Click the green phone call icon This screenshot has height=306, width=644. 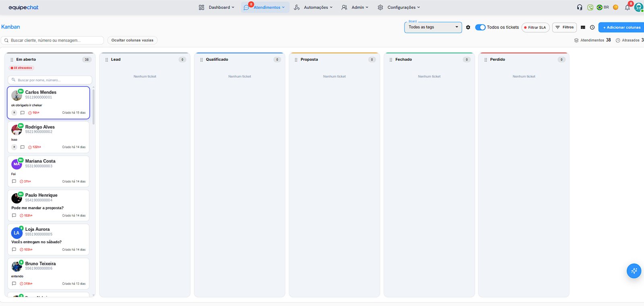[x=590, y=7]
